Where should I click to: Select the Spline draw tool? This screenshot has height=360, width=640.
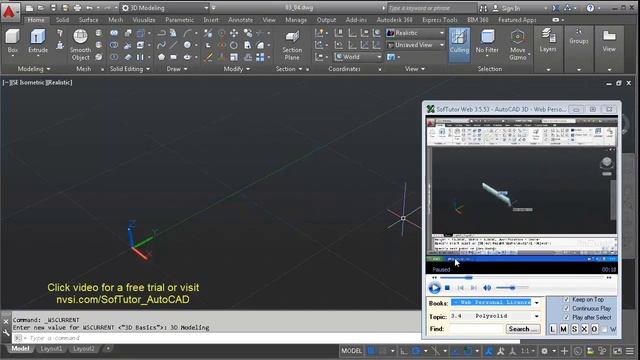click(x=161, y=44)
